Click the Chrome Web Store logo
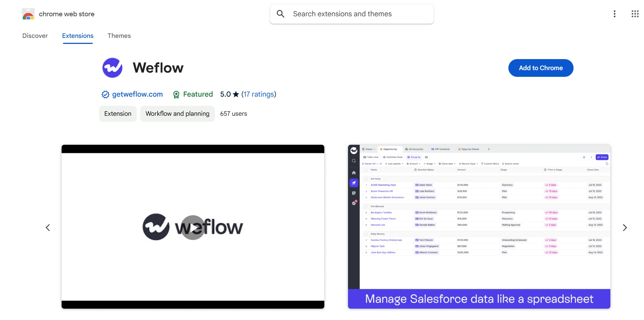This screenshot has width=644, height=320. [x=28, y=14]
